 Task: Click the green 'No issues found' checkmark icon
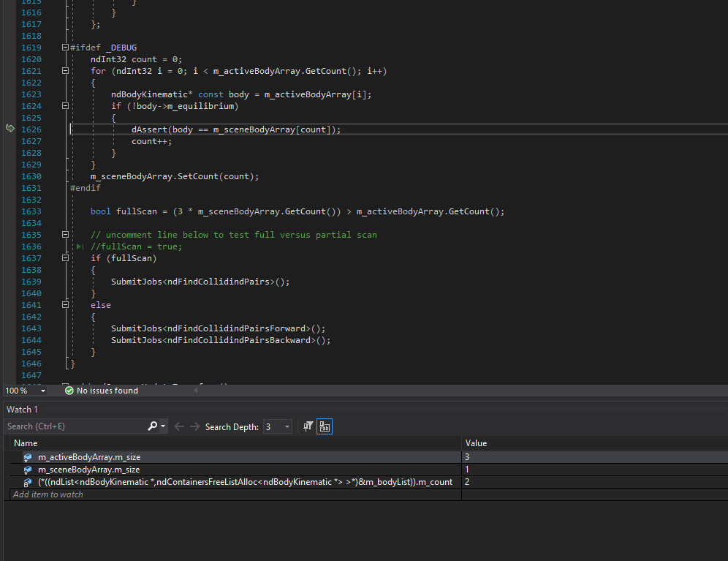(69, 391)
